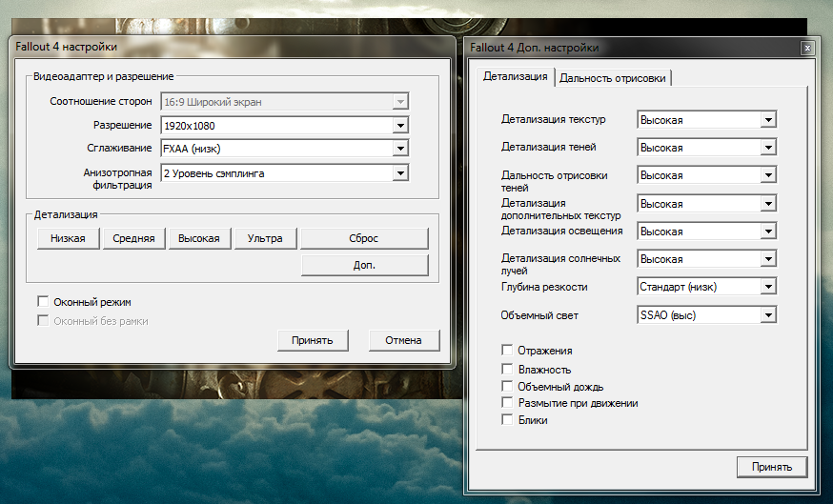
Task: Switch to the Дальность отрисовки tab
Action: [x=615, y=78]
